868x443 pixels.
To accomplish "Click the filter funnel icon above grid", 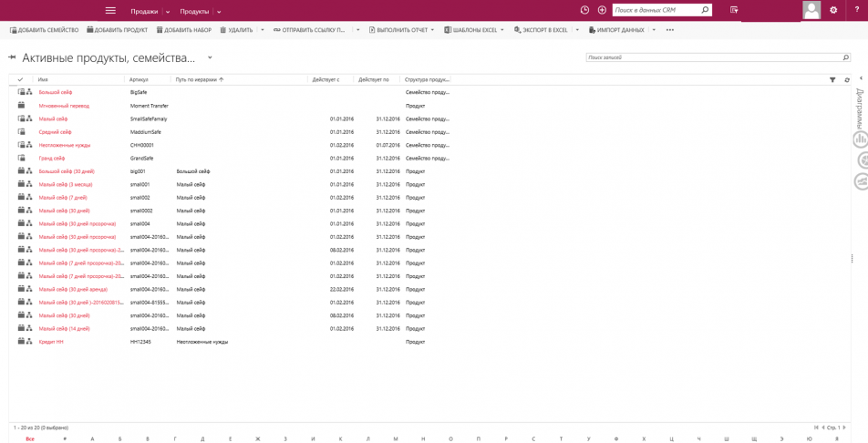I will [x=832, y=80].
